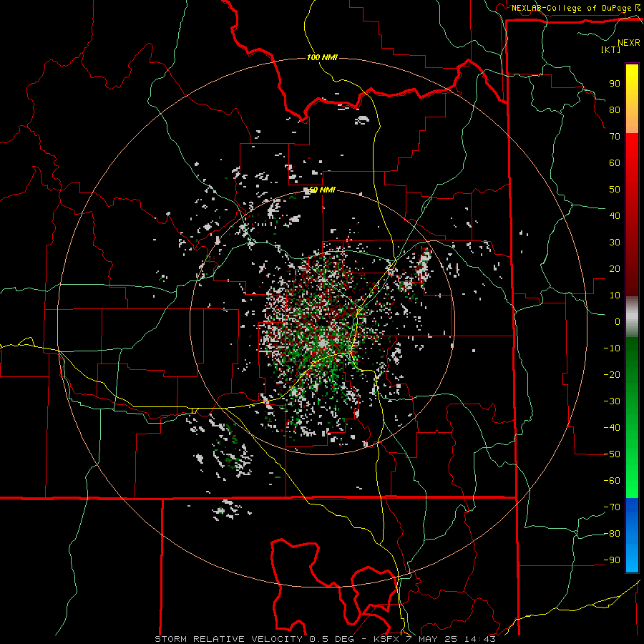This screenshot has height=644, width=644.
Task: Click the 0 value on the velocity scale
Action: 618,322
